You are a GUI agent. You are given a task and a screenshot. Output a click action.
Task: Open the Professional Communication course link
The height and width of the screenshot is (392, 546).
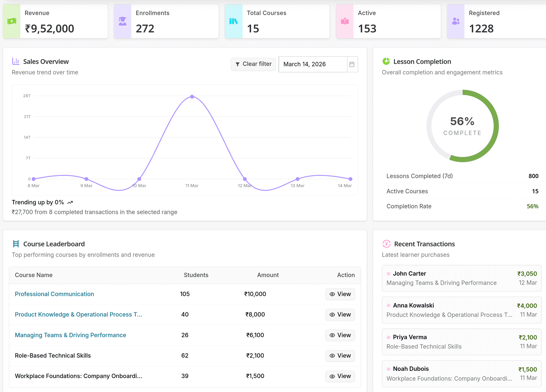point(54,294)
